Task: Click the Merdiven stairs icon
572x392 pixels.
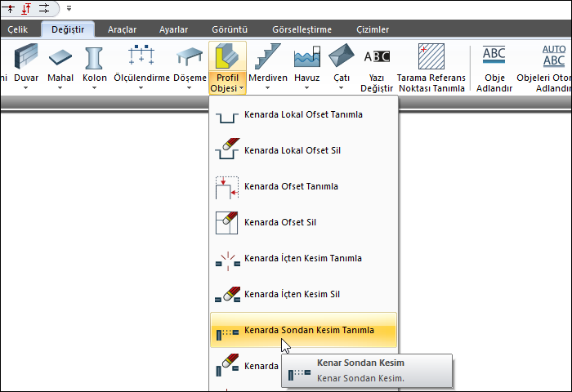Action: pyautogui.click(x=268, y=56)
